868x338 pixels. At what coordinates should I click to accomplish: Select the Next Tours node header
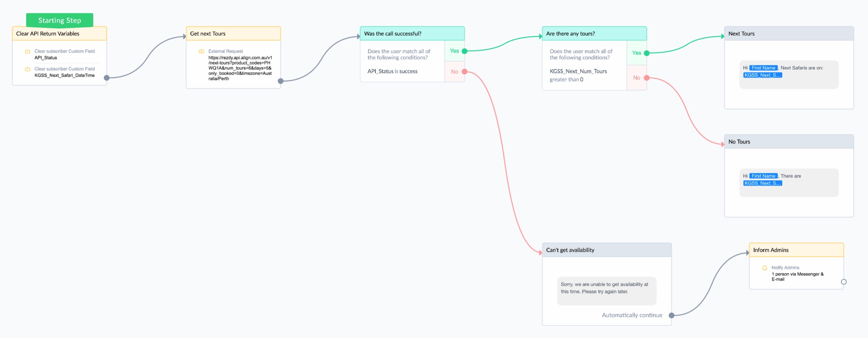789,33
